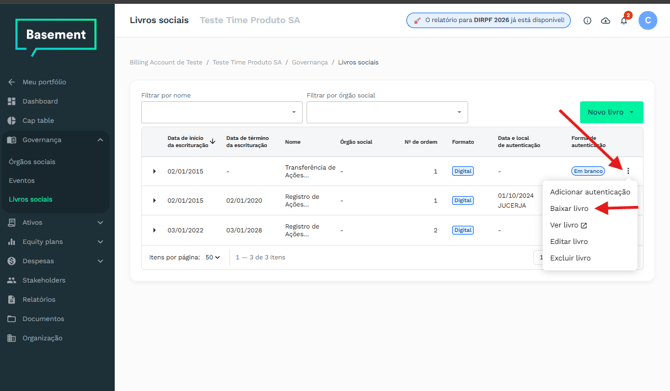
Task: Collapse the Governança sidebar section
Action: tap(100, 140)
